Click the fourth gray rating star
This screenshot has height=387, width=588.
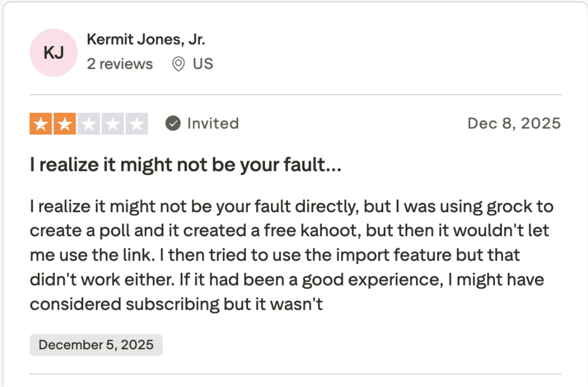click(x=113, y=124)
